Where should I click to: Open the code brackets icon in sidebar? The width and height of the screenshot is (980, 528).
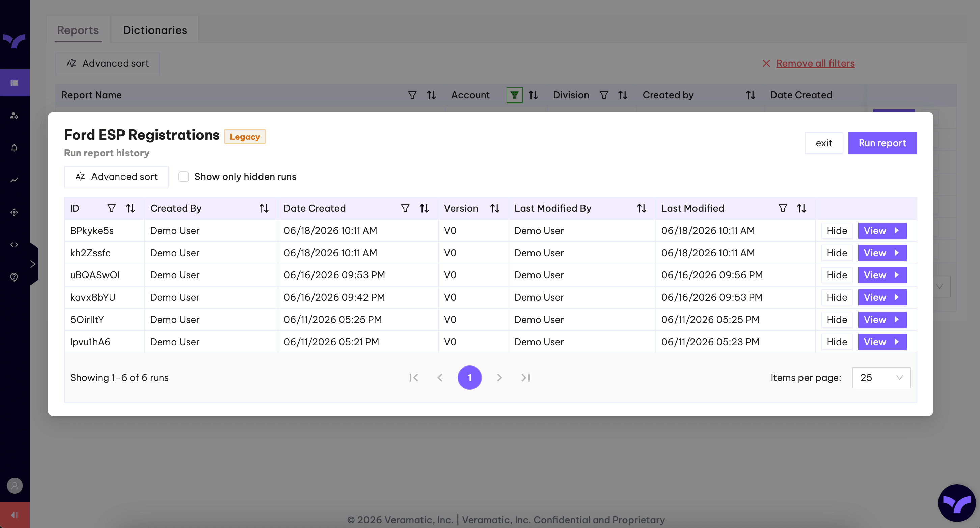pyautogui.click(x=15, y=245)
